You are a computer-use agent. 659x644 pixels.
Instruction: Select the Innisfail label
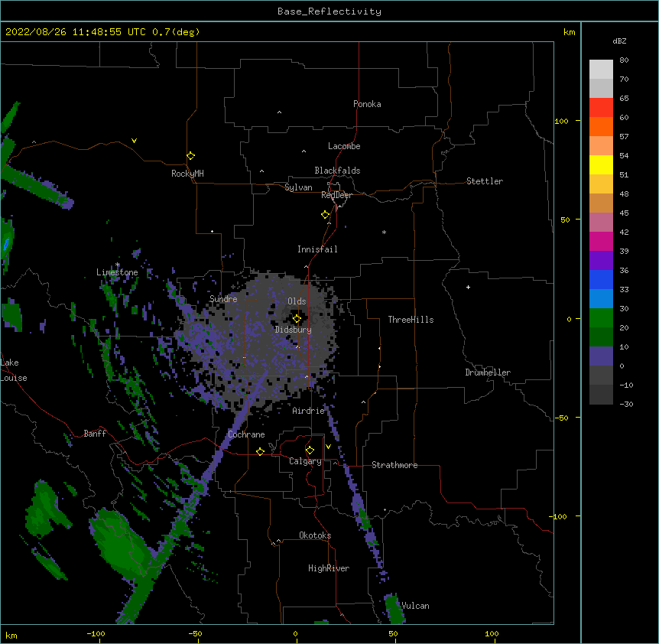tap(317, 249)
